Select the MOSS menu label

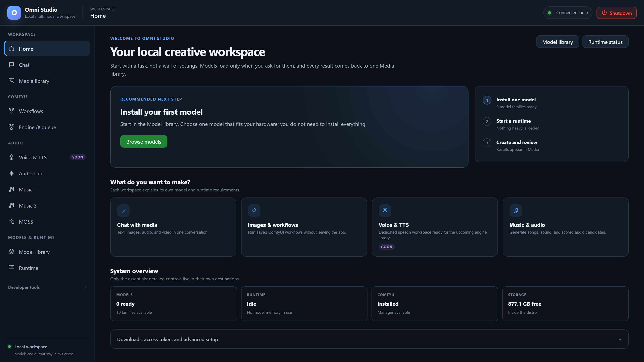(x=26, y=222)
